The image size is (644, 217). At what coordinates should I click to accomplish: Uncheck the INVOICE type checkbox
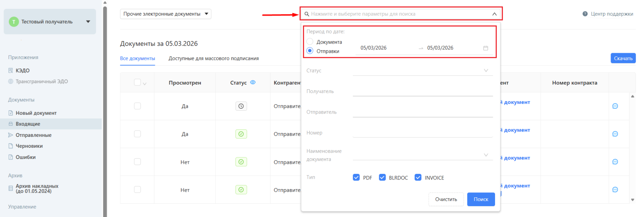point(418,178)
